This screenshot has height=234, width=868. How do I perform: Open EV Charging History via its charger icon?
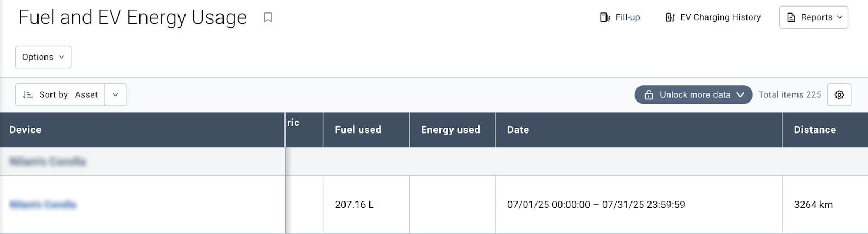pyautogui.click(x=670, y=17)
